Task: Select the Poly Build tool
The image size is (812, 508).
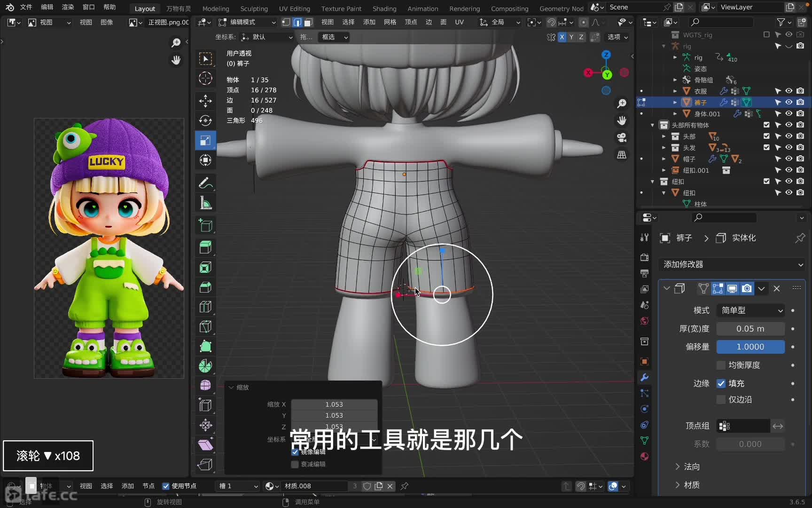Action: click(x=205, y=346)
